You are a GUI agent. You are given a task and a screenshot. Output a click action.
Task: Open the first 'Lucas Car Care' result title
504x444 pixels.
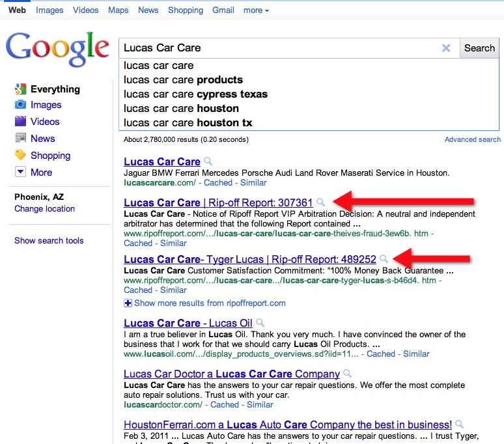click(x=162, y=161)
